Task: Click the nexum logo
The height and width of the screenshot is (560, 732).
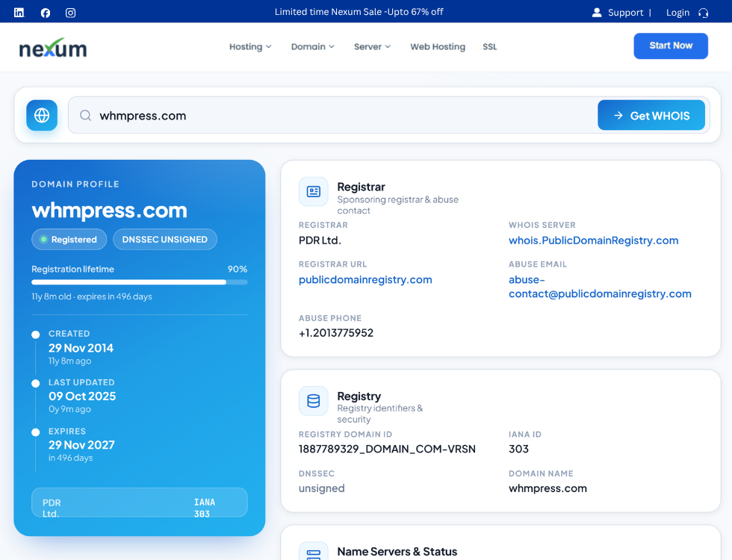Action: pyautogui.click(x=53, y=47)
